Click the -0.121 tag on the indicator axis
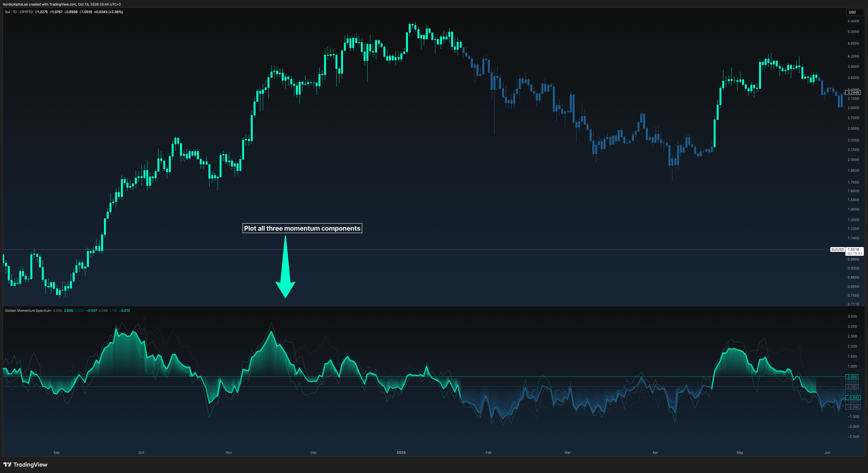This screenshot has height=473, width=868. (853, 391)
